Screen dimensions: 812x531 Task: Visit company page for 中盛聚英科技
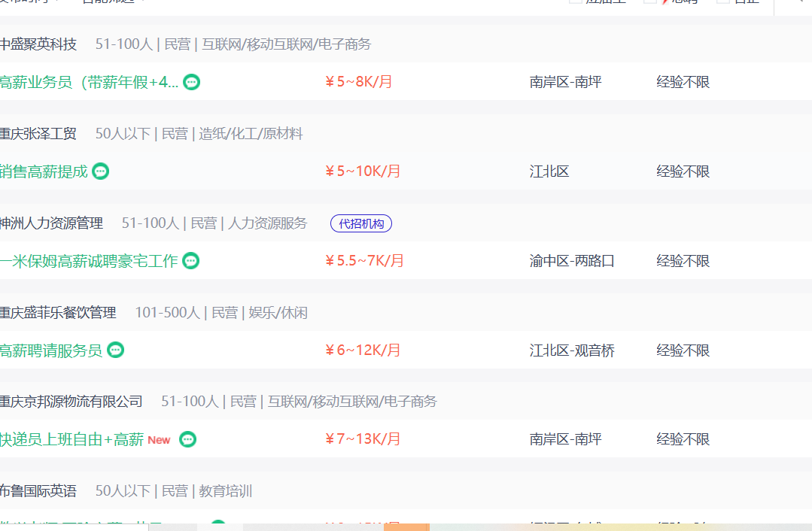tap(38, 44)
